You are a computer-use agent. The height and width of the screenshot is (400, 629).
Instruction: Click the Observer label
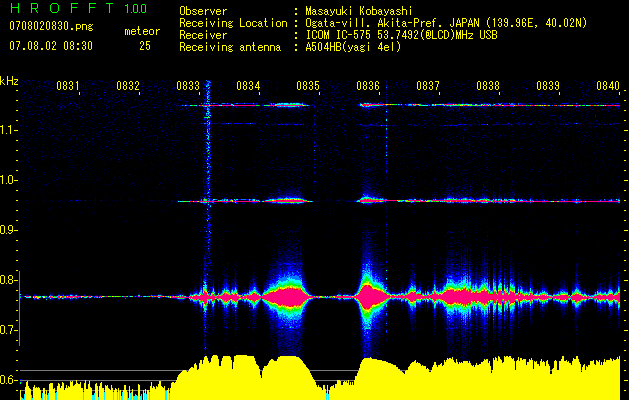(x=203, y=11)
